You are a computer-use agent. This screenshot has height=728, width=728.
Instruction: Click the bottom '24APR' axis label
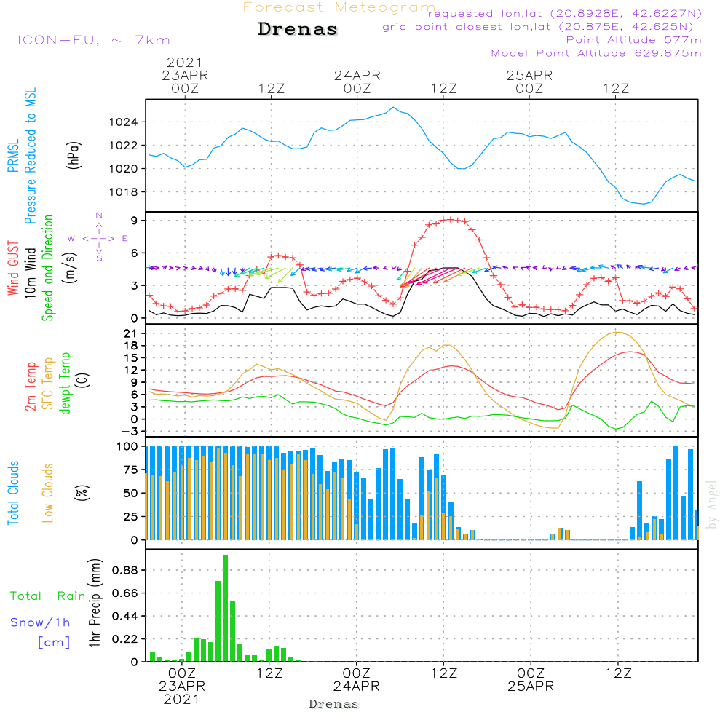pos(356,687)
